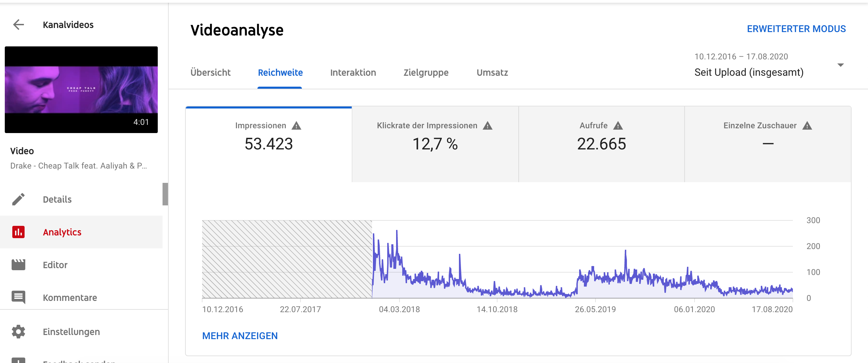868x363 pixels.
Task: Click warning icon next to Klickrate der Impressionen
Action: 488,126
